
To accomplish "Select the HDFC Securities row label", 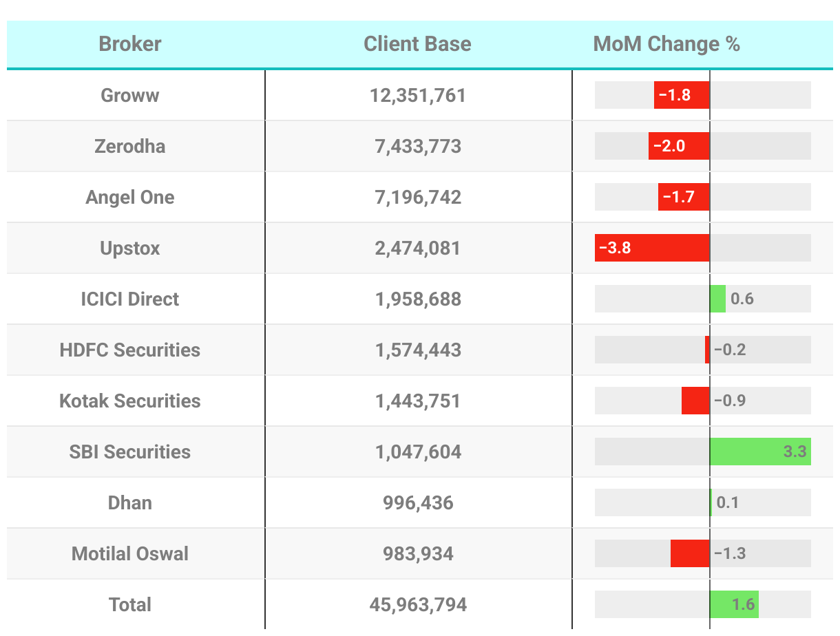I will [130, 350].
